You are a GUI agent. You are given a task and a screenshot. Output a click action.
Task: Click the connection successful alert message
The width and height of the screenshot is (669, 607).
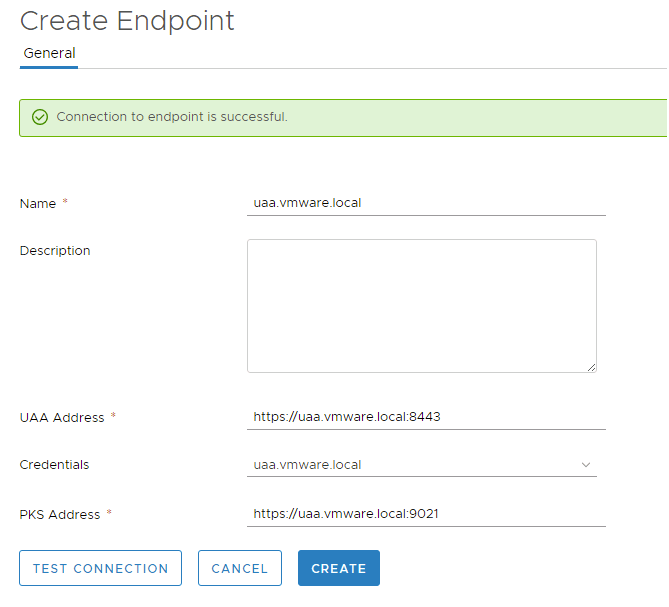coord(172,117)
